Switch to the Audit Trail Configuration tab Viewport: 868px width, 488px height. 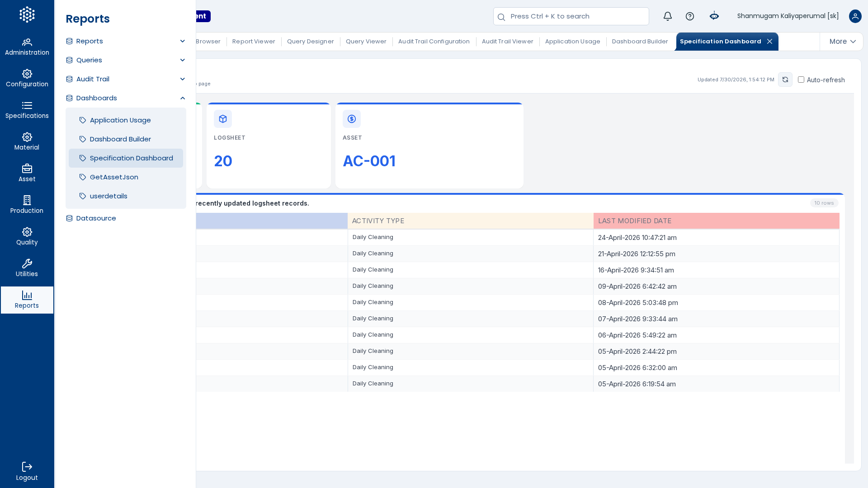pos(434,42)
